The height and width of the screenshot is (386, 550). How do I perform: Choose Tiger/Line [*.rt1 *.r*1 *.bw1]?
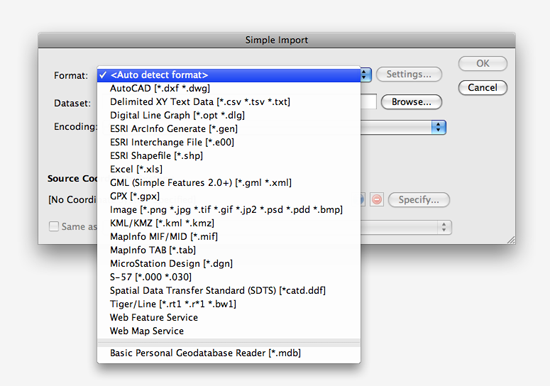pos(229,304)
